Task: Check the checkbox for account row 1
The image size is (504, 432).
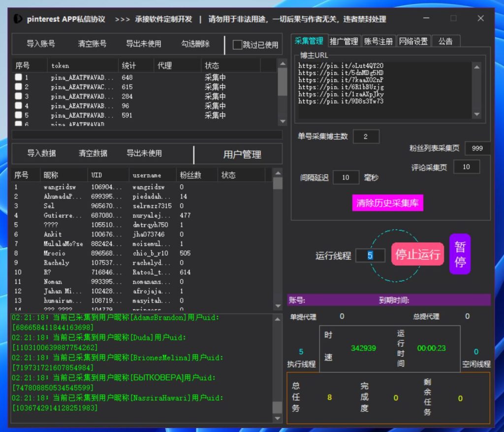Action: [17, 77]
